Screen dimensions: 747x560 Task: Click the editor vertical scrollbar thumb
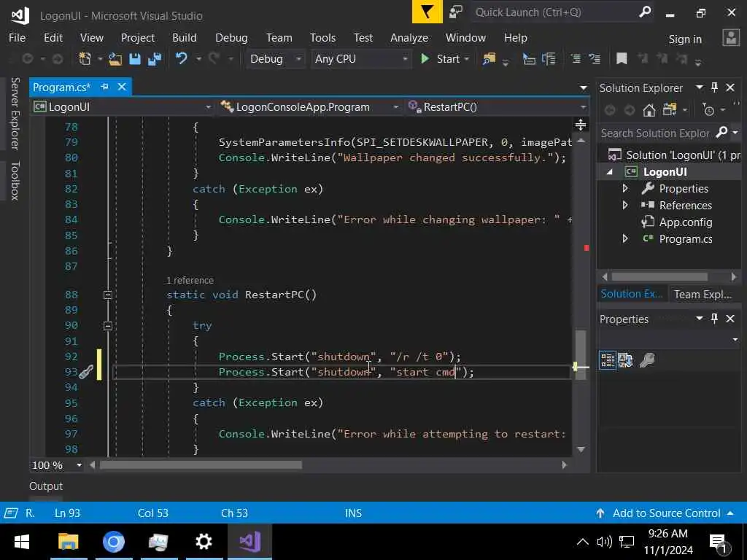581,354
